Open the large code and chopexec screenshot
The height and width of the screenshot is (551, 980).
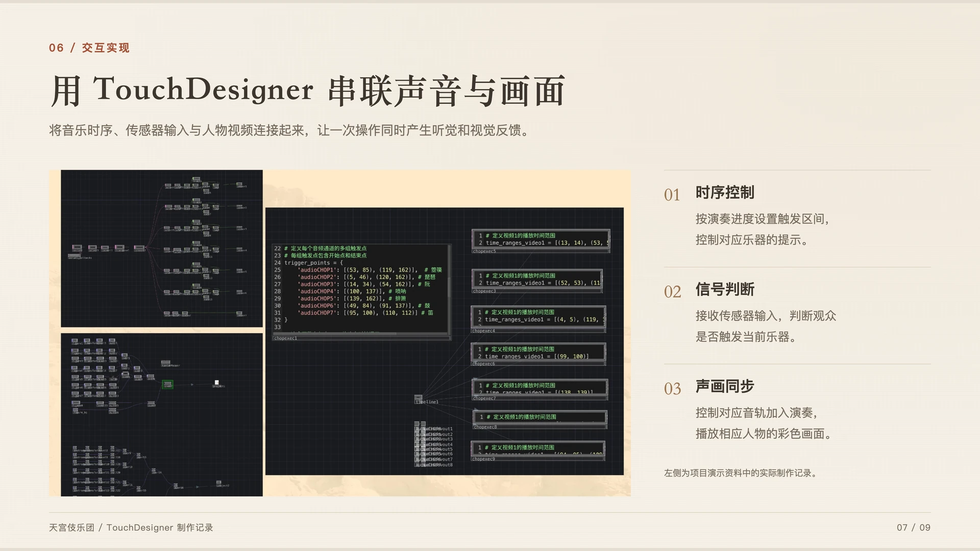445,341
